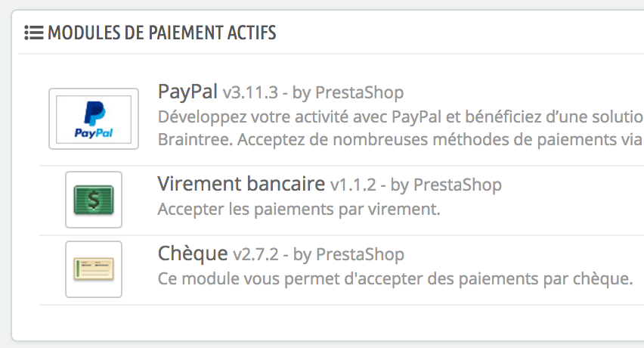This screenshot has width=644, height=348.
Task: Click the PayPal version v3.11.3 label
Action: tap(250, 93)
